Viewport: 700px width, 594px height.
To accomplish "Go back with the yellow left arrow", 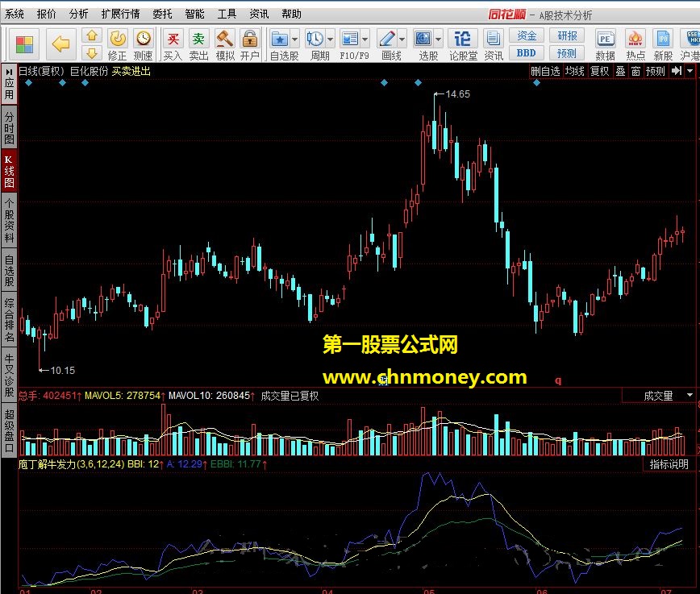I will [x=60, y=44].
